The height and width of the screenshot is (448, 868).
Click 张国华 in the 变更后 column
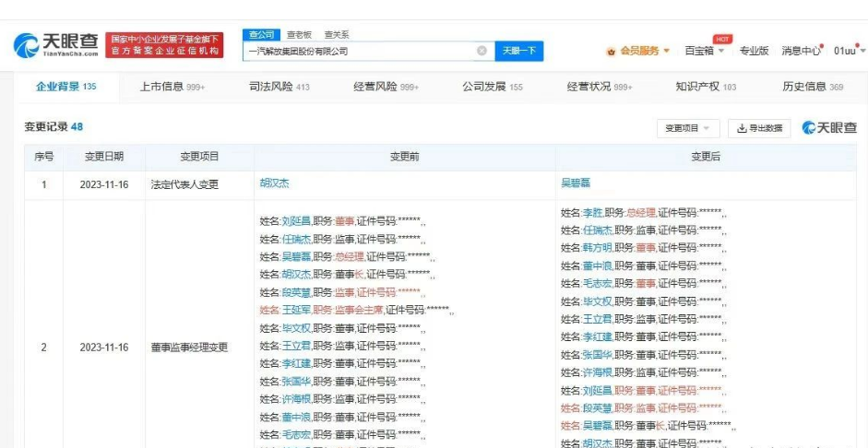(597, 354)
